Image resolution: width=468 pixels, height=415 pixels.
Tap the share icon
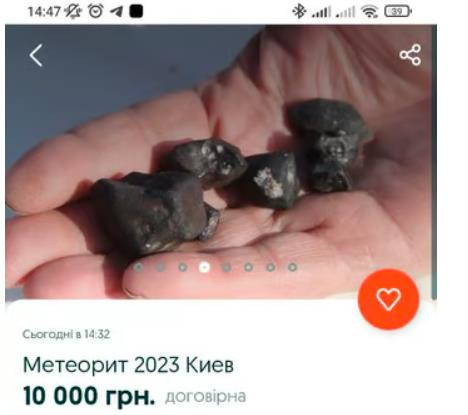[x=410, y=55]
